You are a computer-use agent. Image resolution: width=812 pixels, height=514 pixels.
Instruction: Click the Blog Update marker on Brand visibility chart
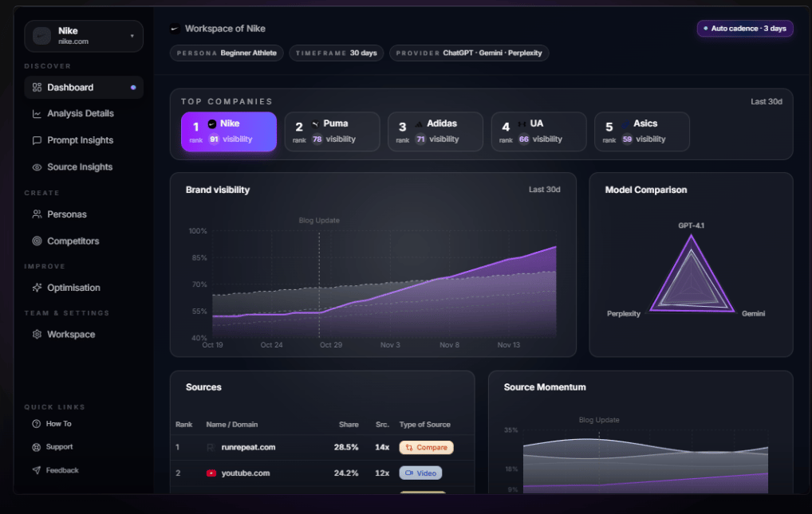click(319, 221)
